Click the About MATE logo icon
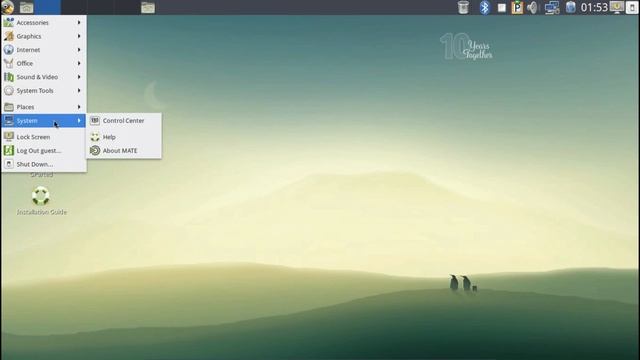Image resolution: width=640 pixels, height=360 pixels. click(95, 151)
